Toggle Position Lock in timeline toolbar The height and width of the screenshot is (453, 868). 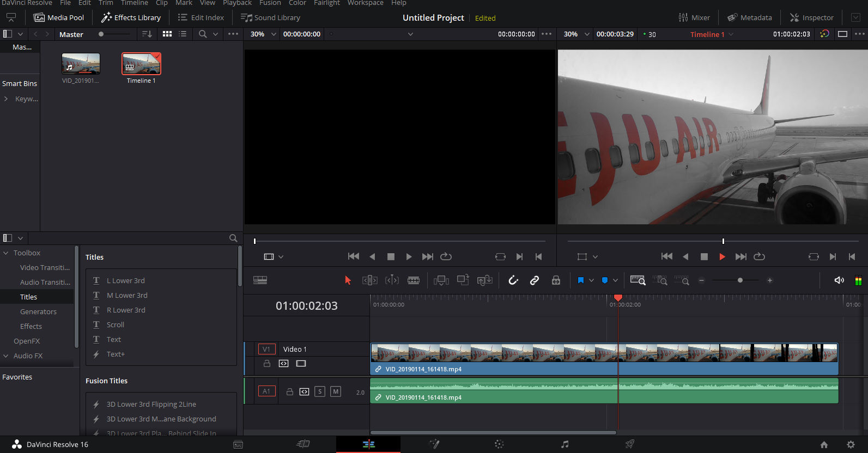point(556,280)
